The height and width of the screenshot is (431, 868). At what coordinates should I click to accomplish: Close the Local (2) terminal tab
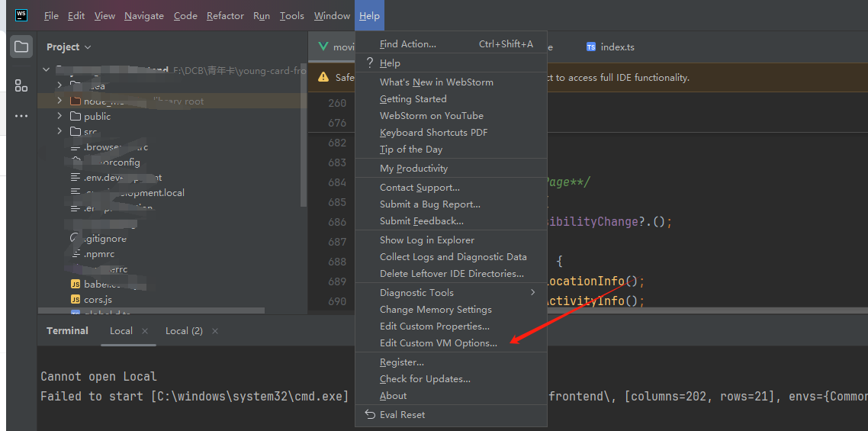[x=215, y=331]
